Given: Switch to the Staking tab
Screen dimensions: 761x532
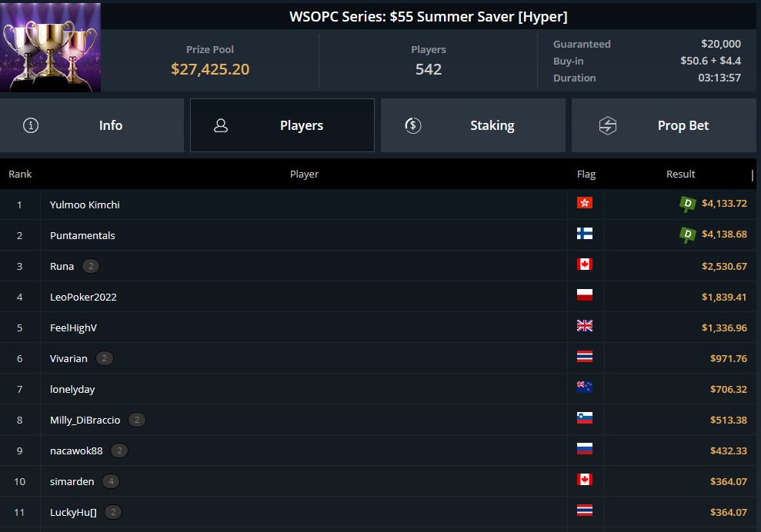Looking at the screenshot, I should coord(472,125).
